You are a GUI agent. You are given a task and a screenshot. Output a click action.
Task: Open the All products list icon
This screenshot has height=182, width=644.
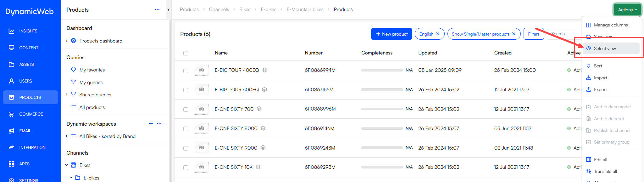point(73,107)
